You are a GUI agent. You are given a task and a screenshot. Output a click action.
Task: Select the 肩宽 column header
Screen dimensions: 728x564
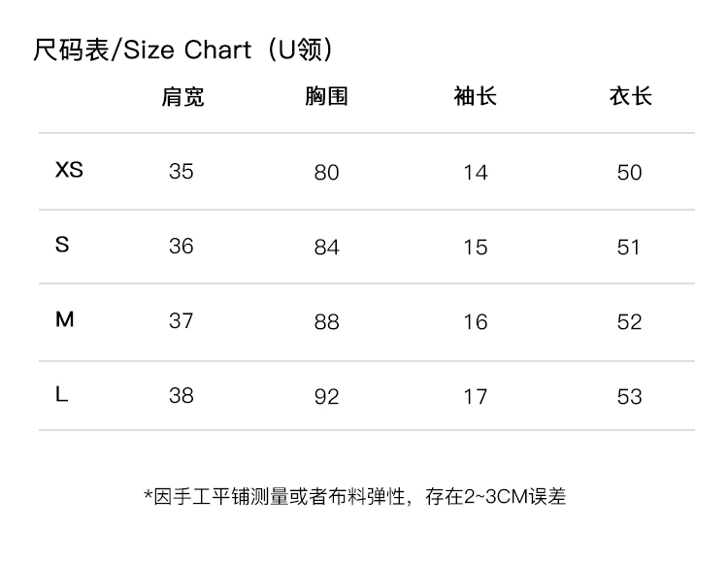[x=182, y=96]
